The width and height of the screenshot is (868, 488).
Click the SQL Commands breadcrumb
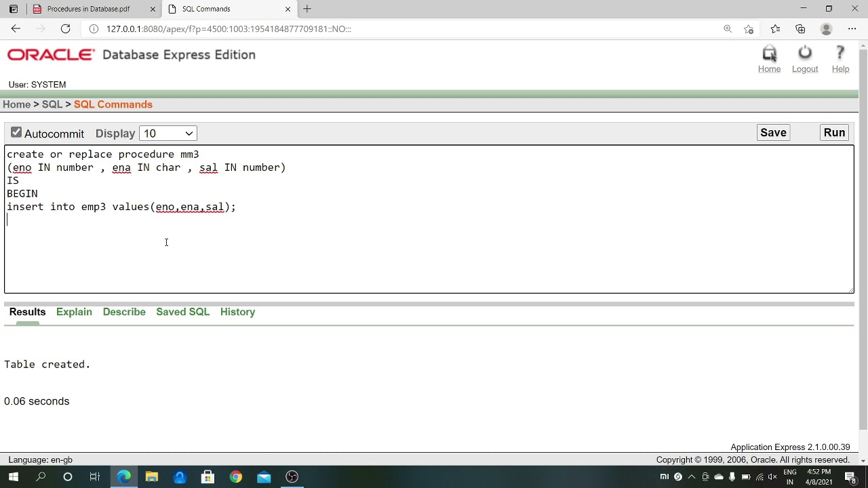[113, 104]
